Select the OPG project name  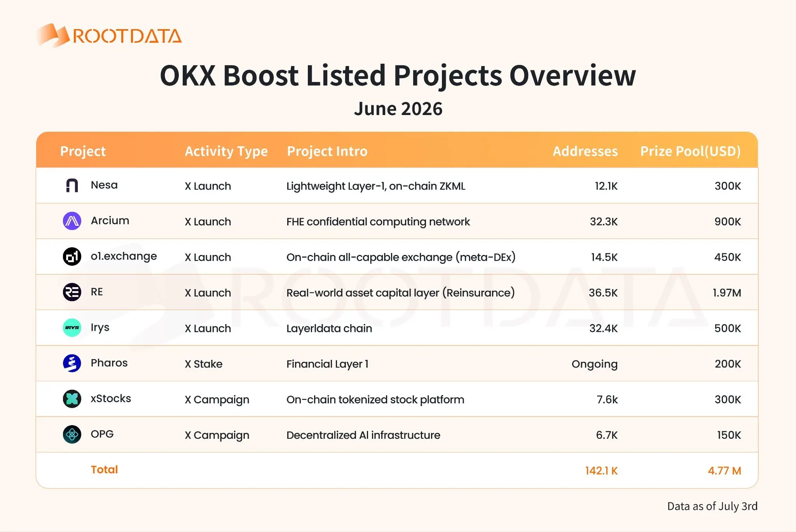coord(102,434)
